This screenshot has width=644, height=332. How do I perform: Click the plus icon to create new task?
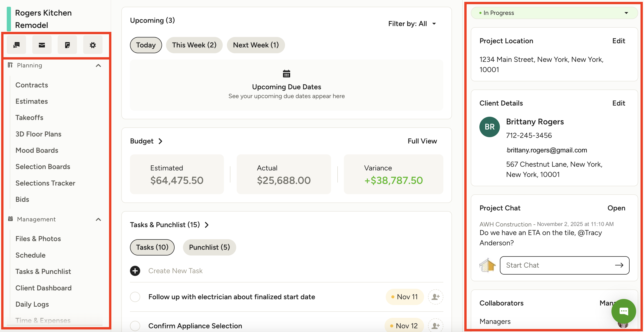click(135, 271)
